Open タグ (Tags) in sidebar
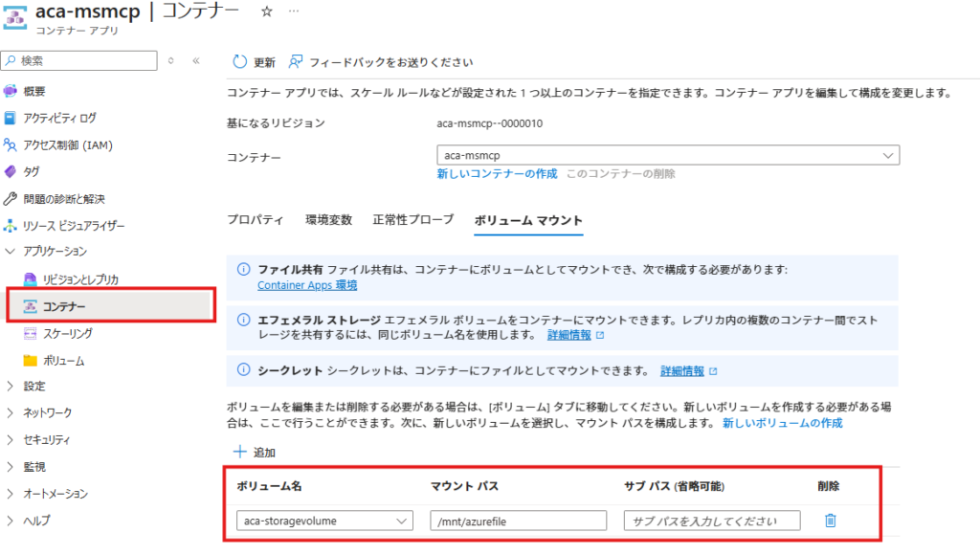The image size is (980, 555). [31, 172]
